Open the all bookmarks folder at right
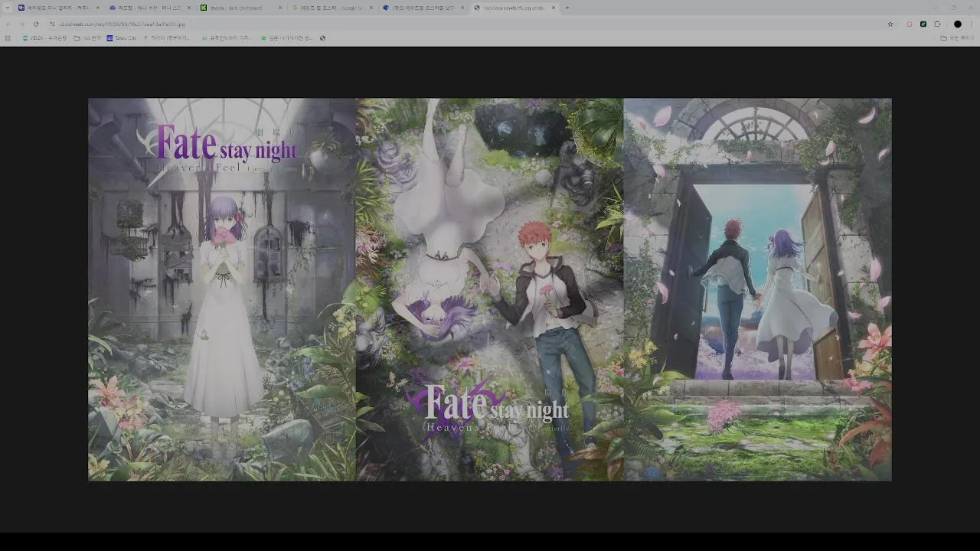 (957, 37)
